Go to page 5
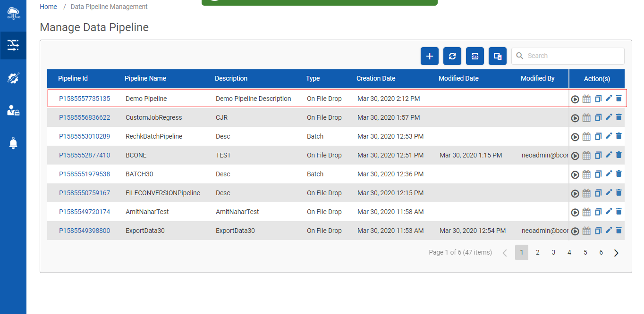 (585, 252)
